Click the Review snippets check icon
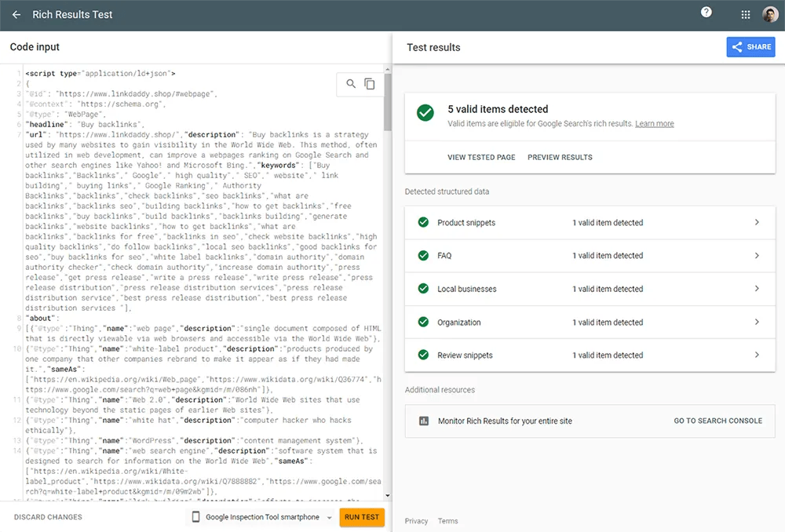Image resolution: width=785 pixels, height=532 pixels. coord(424,355)
